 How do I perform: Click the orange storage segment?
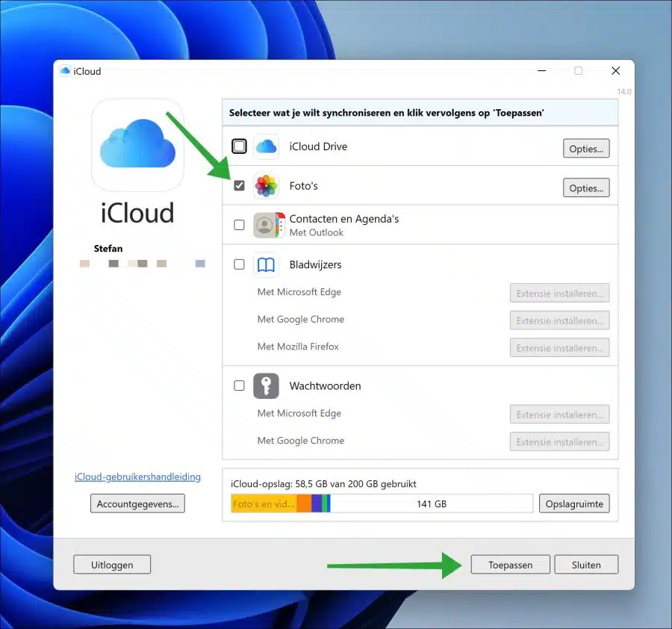pos(305,503)
